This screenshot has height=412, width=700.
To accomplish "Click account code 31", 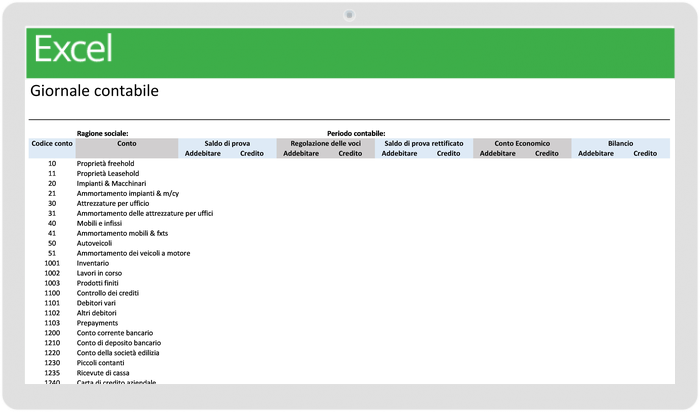I will pyautogui.click(x=52, y=213).
